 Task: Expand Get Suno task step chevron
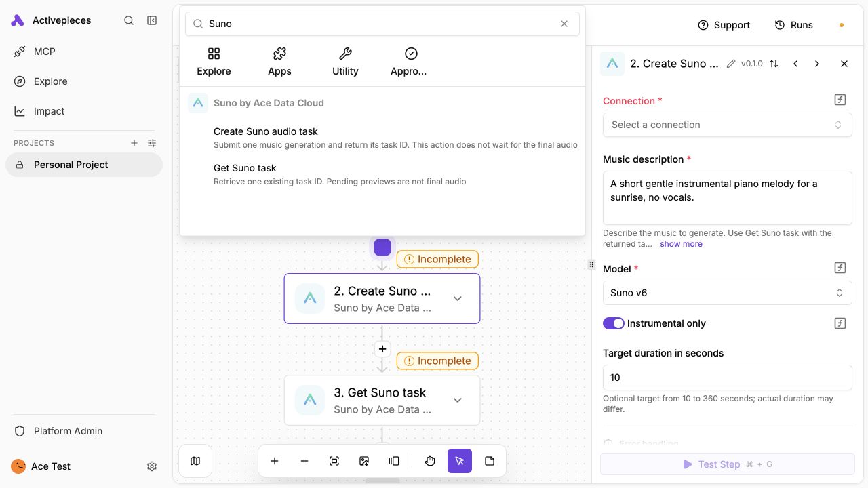click(x=458, y=401)
